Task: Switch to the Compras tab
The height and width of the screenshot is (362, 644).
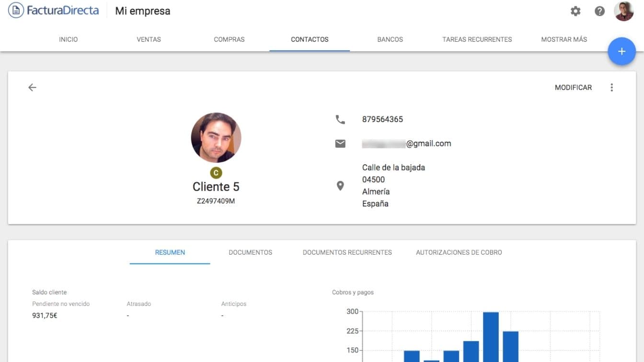Action: (x=229, y=39)
